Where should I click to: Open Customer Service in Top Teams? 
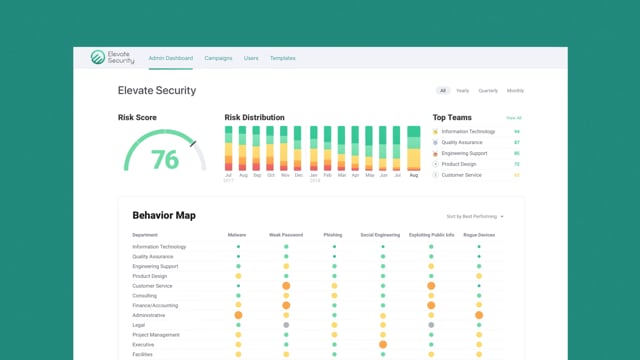(461, 175)
